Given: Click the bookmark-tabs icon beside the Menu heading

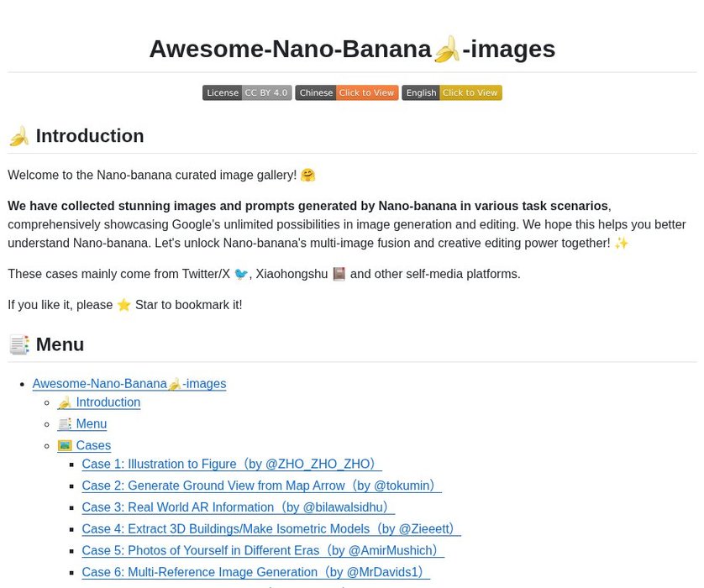Looking at the screenshot, I should [19, 344].
